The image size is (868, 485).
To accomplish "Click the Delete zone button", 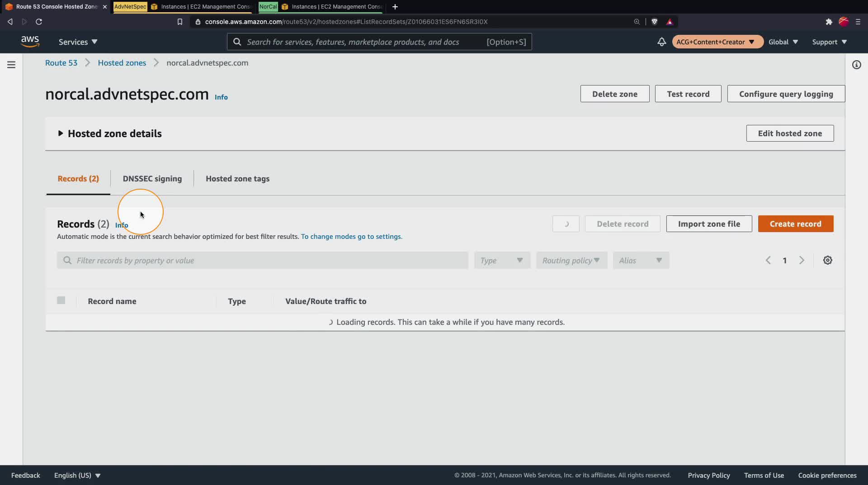I will click(x=615, y=94).
